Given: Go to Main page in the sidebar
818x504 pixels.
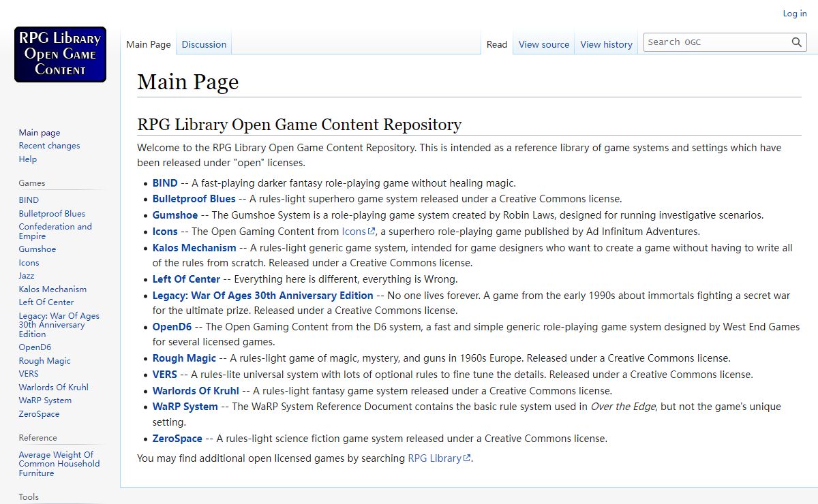Looking at the screenshot, I should pyautogui.click(x=40, y=133).
